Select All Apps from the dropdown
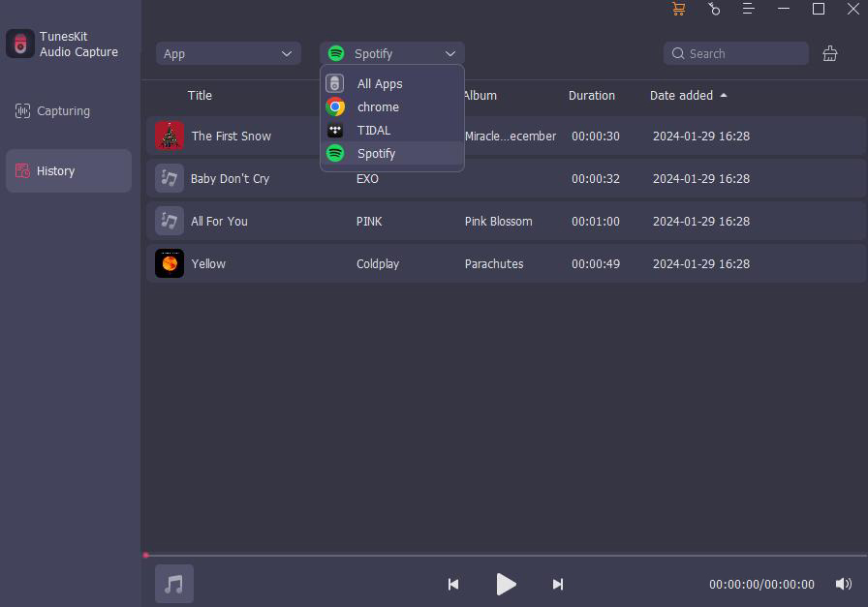The image size is (868, 607). click(392, 83)
